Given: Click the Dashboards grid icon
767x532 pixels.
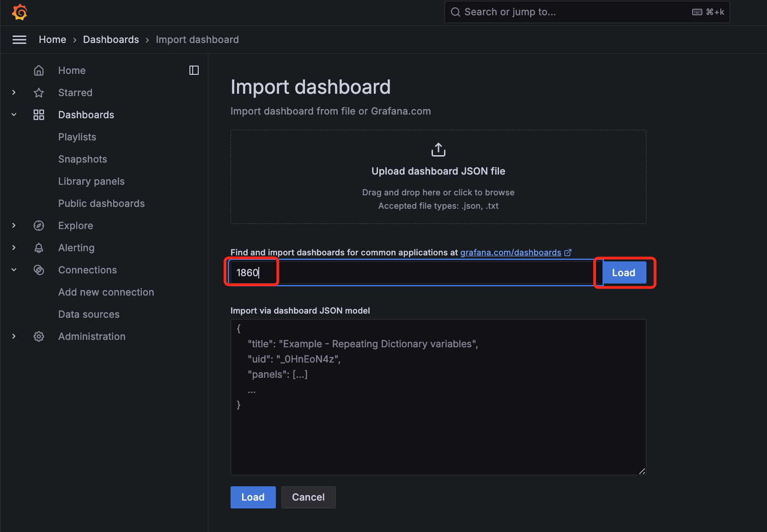Looking at the screenshot, I should click(39, 115).
